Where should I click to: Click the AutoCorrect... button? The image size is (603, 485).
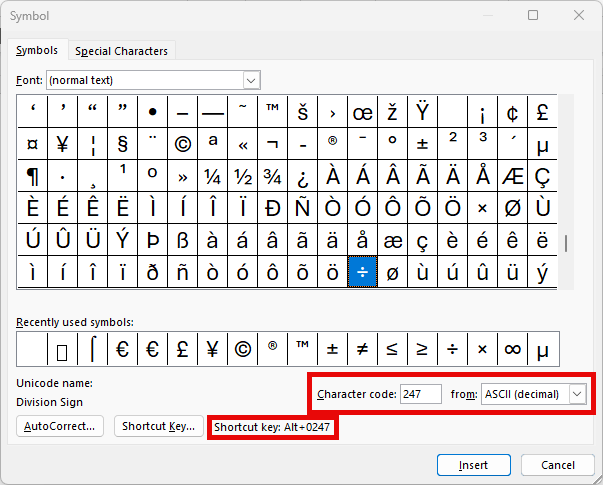coord(60,426)
